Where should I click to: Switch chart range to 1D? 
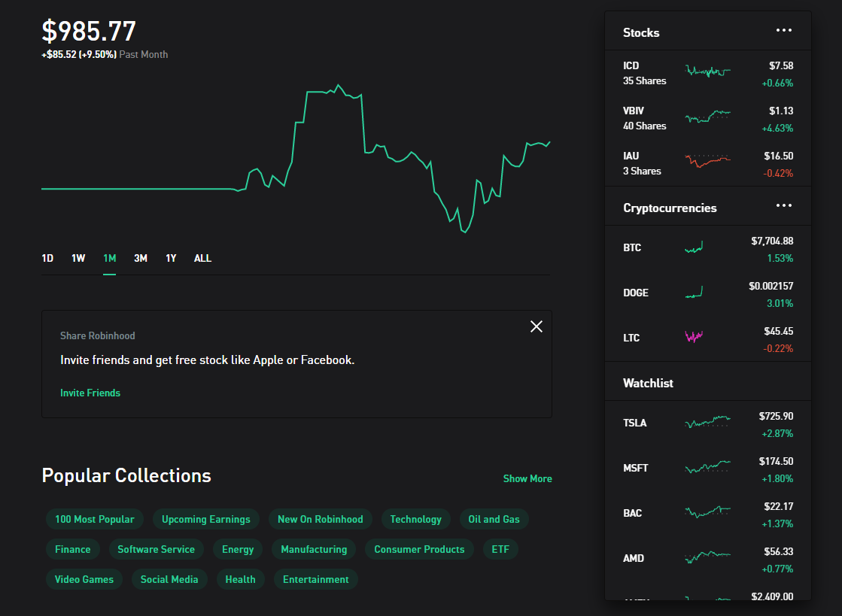coord(47,258)
